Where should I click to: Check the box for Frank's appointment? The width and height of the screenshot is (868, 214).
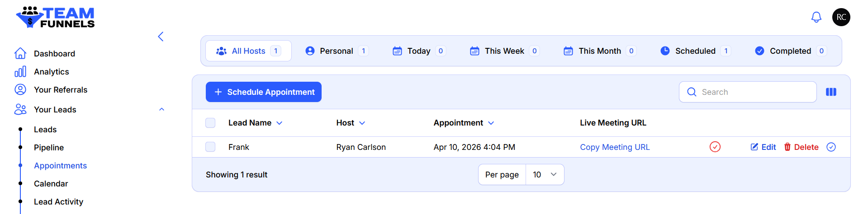210,147
